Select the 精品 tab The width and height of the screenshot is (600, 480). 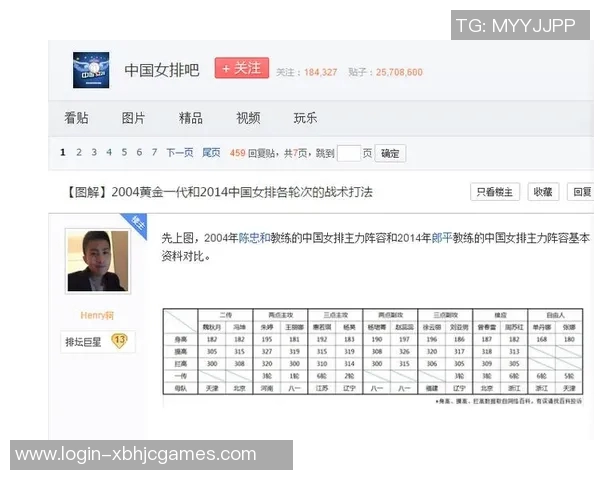point(190,118)
